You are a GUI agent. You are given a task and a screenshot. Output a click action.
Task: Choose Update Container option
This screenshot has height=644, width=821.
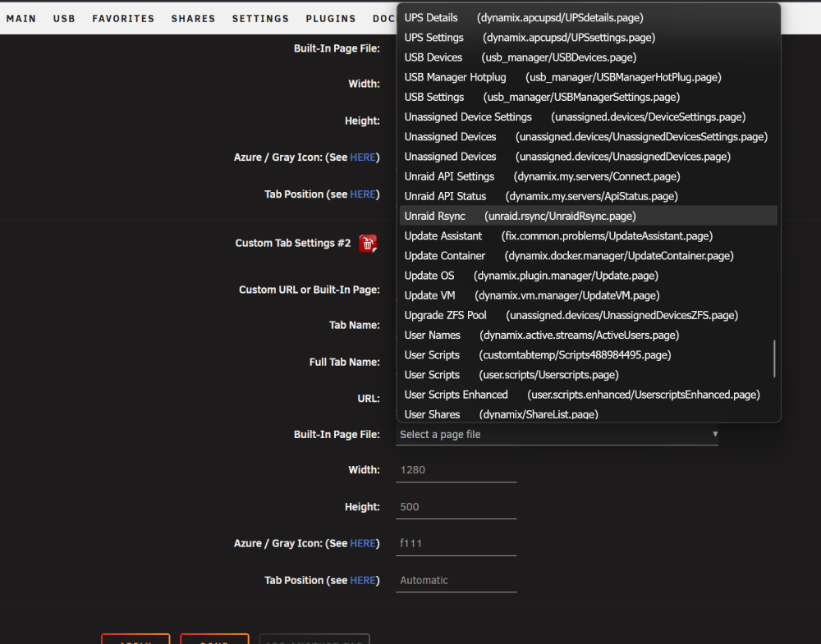[588, 256]
